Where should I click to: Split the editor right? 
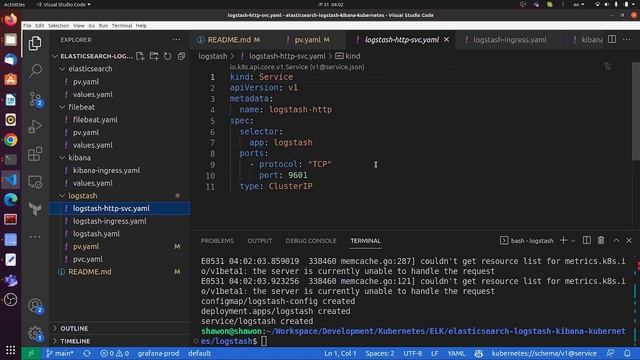(612, 40)
